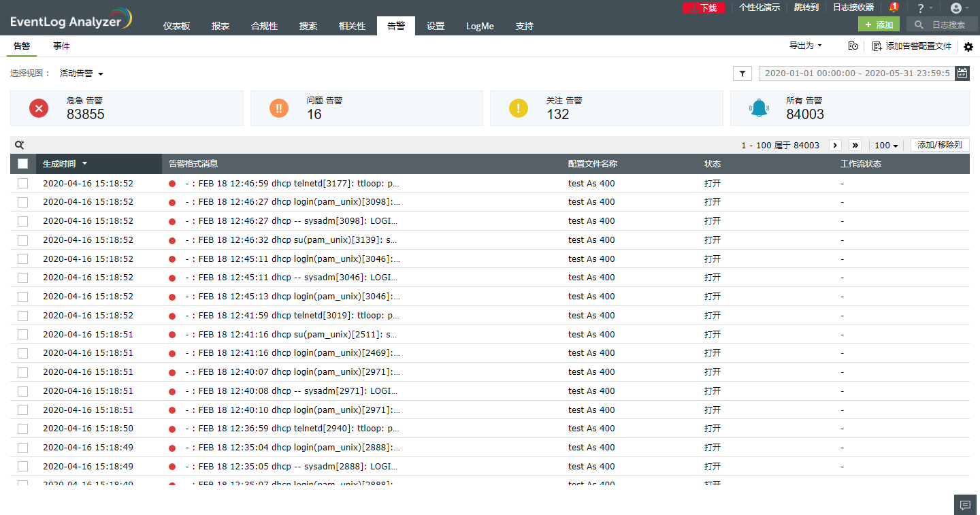Open the filter funnel icon
This screenshot has height=515, width=980.
pyautogui.click(x=742, y=73)
